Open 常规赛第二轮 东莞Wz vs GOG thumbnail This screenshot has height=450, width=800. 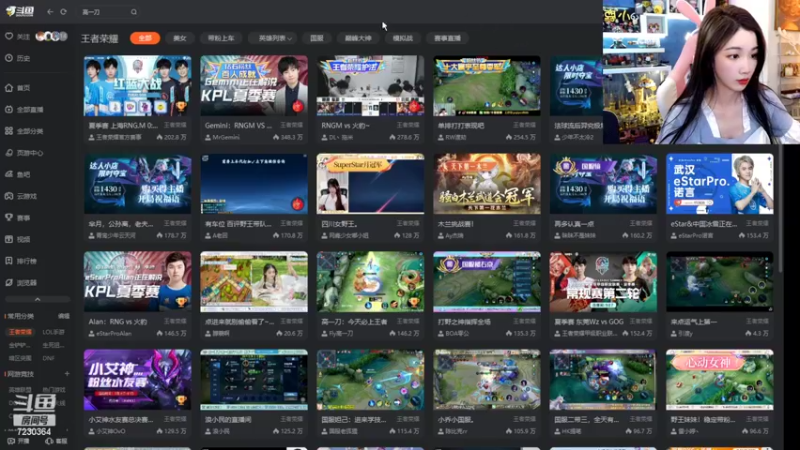tap(603, 282)
